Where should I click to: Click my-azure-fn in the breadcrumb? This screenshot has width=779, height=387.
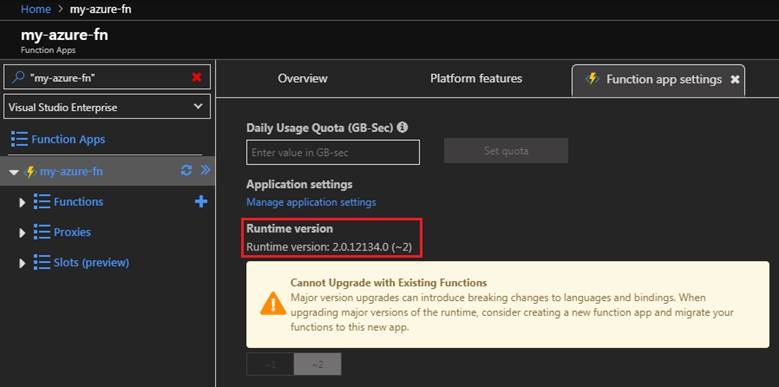100,9
